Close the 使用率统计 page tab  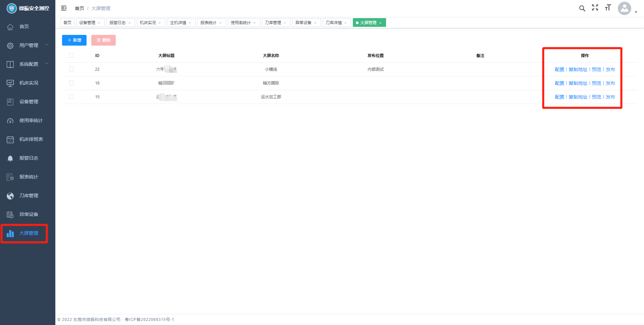pyautogui.click(x=255, y=23)
